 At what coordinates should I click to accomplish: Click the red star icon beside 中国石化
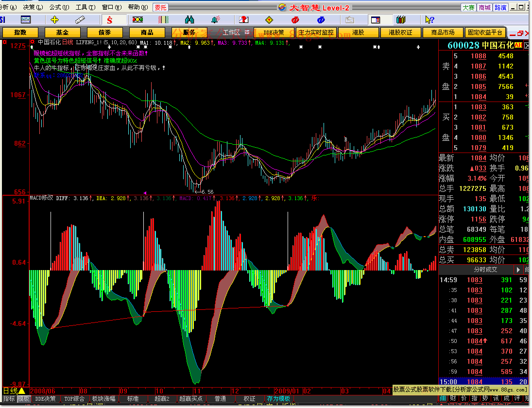(32, 42)
